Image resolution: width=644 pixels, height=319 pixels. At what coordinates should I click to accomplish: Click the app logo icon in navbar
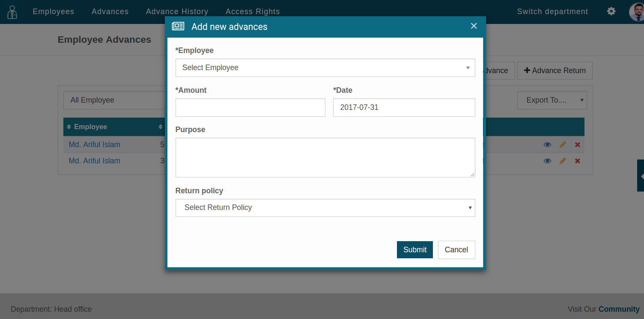[x=12, y=12]
